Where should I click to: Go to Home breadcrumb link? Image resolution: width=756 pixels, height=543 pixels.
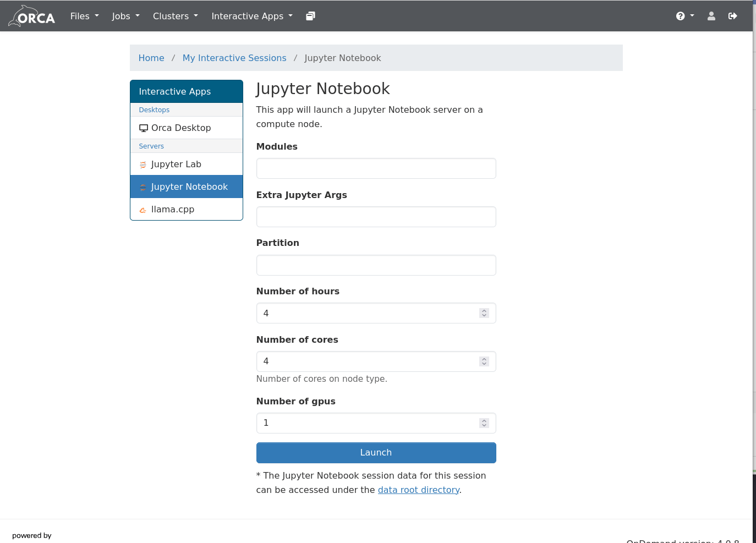click(151, 58)
